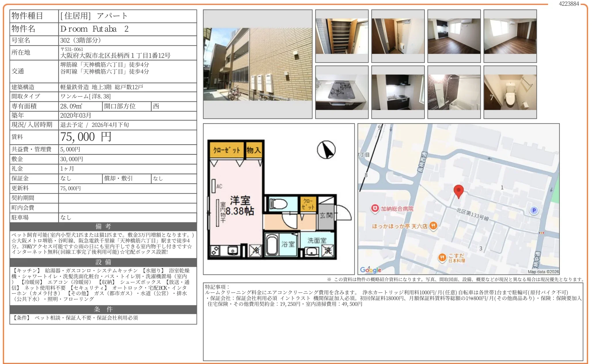This screenshot has height=364, width=592.
Task: Click the compass north arrow on floor plan
Action: [326, 150]
